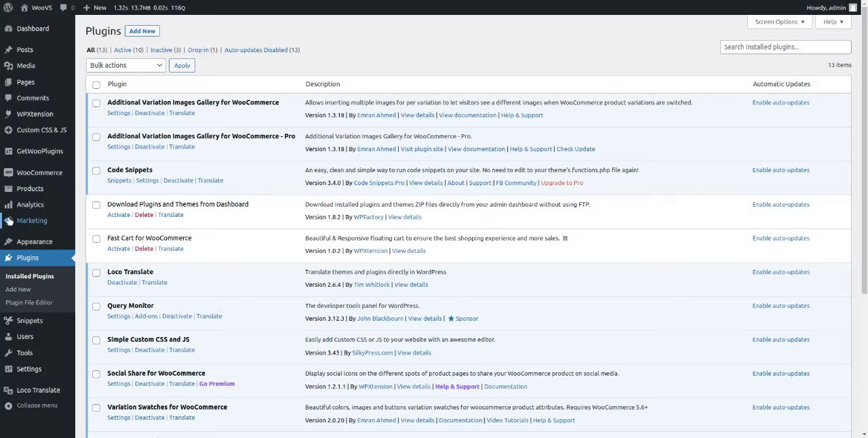Expand the Screen Options panel

tap(779, 22)
